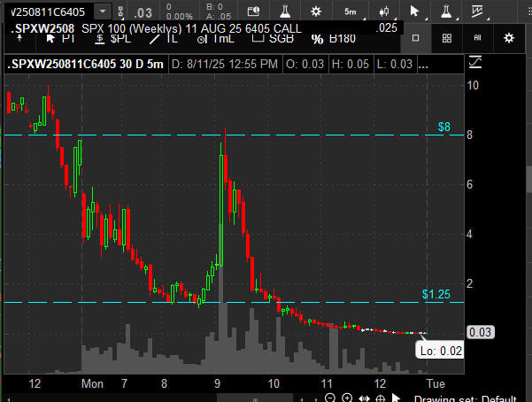Open the chart grid layout icon
This screenshot has width=532, height=402.
tap(447, 38)
